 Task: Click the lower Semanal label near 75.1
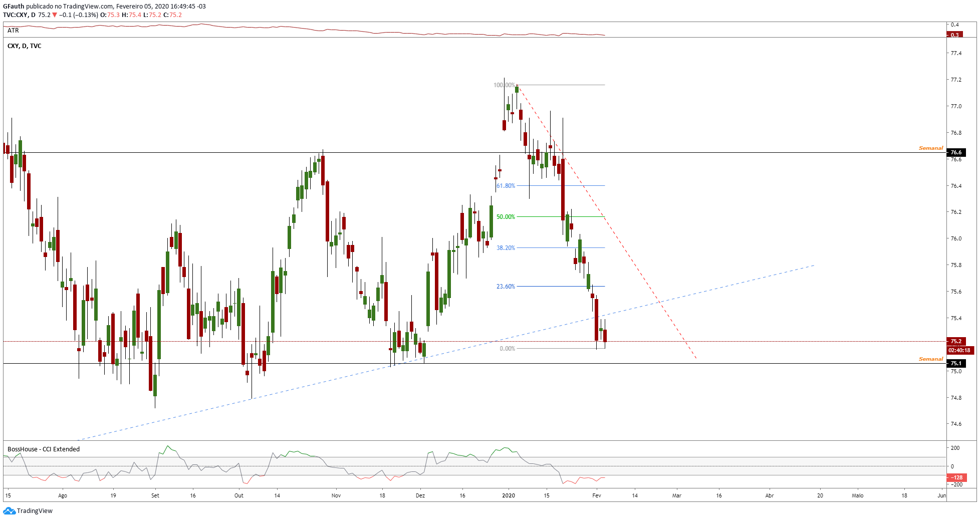931,359
